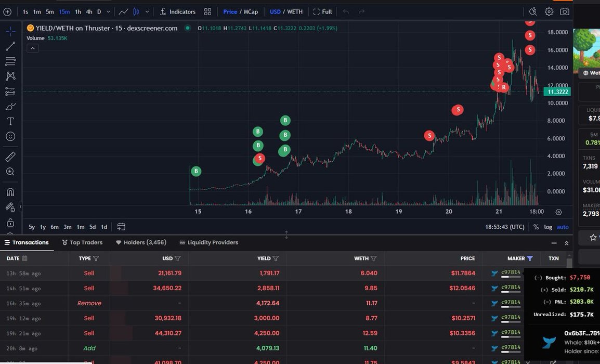Select the ruler measure tool
600x364 pixels.
[10, 157]
